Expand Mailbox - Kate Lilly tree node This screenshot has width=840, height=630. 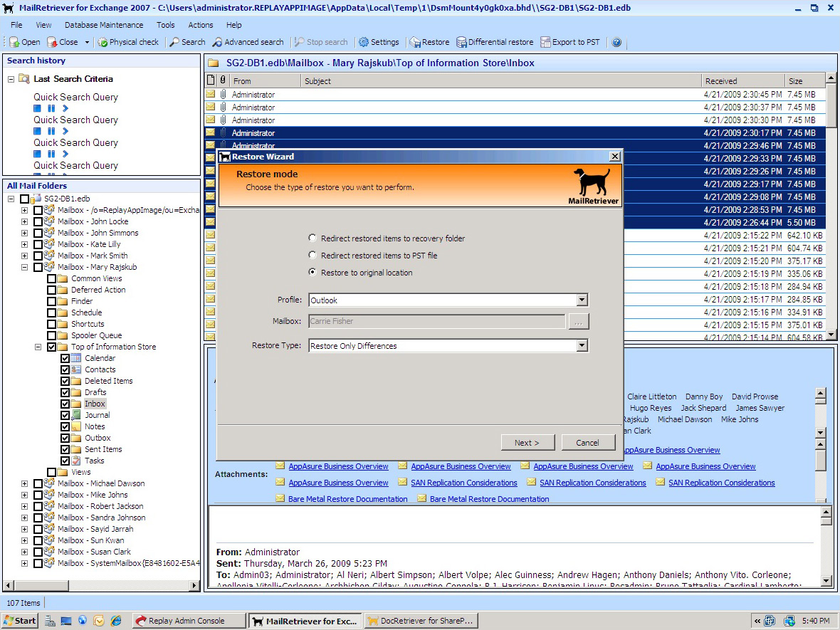click(25, 244)
